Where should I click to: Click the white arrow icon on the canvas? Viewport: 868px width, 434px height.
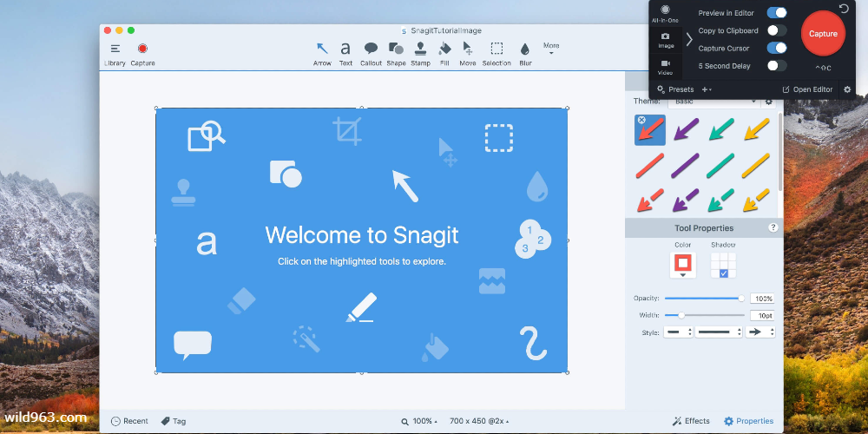click(405, 186)
